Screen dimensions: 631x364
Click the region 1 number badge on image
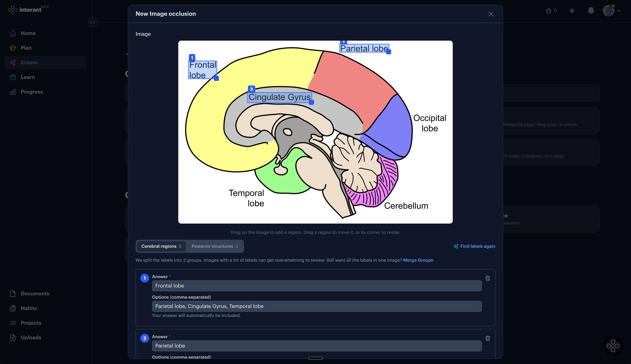click(x=192, y=57)
